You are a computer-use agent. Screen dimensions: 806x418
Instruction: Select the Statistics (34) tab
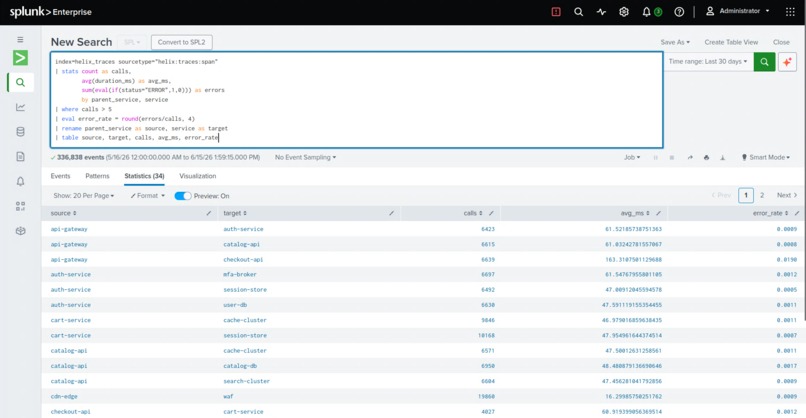[x=144, y=176]
